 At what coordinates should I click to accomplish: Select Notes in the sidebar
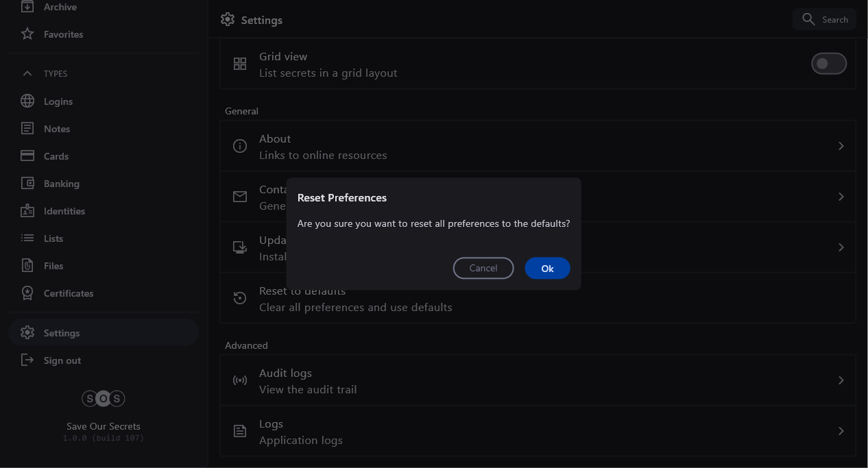[x=57, y=129]
